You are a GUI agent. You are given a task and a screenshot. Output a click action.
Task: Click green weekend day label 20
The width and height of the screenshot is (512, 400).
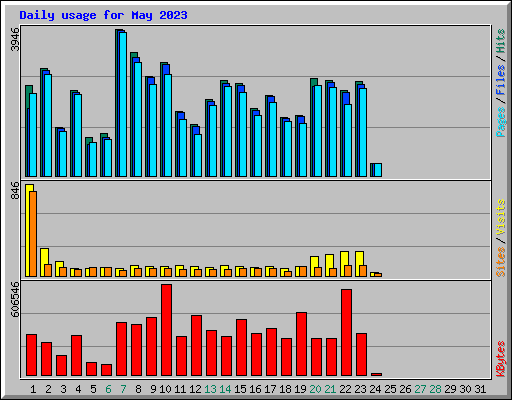point(315,389)
